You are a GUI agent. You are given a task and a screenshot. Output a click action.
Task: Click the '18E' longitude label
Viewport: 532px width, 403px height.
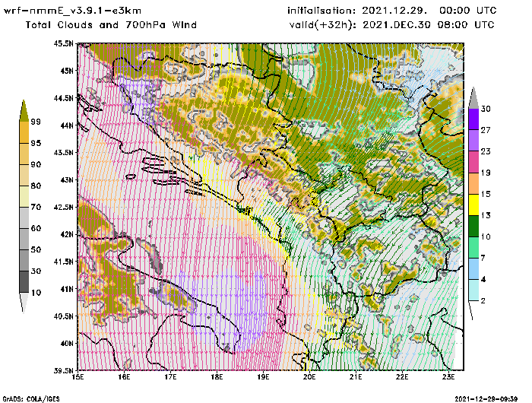click(217, 377)
